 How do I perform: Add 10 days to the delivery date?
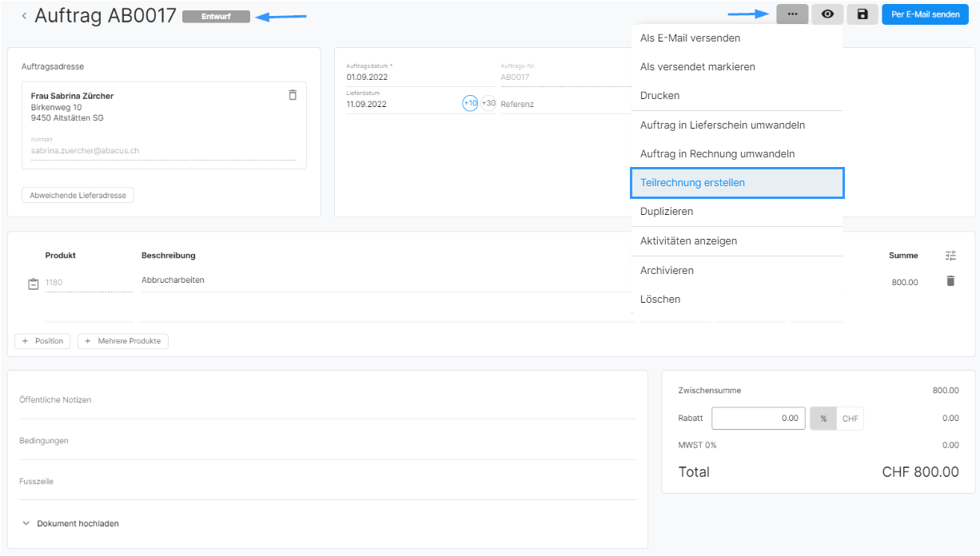click(x=470, y=103)
